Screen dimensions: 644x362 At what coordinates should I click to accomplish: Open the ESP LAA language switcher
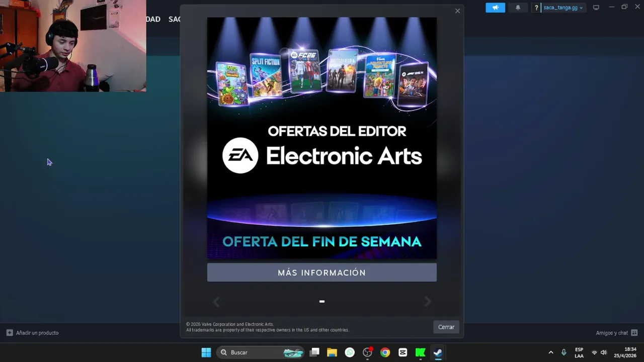[579, 352]
